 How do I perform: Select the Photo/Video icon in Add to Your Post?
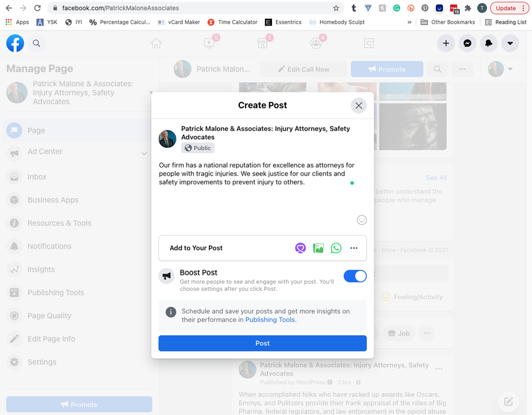(318, 248)
